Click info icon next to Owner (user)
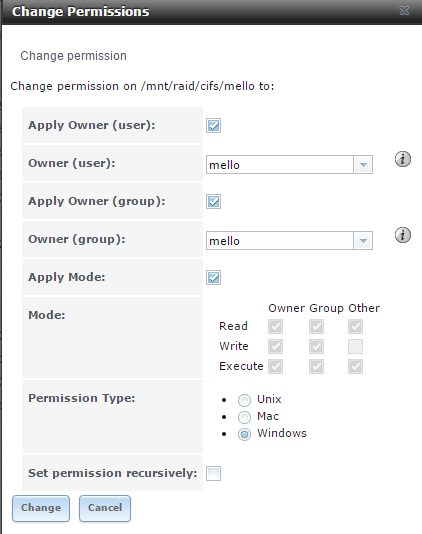422x534 pixels. 403,159
